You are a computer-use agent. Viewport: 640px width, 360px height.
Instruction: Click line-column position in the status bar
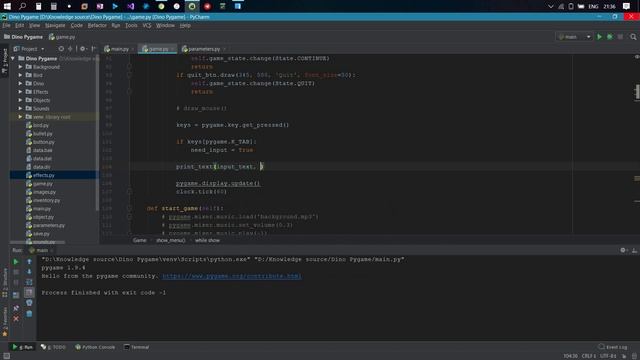(x=570, y=356)
